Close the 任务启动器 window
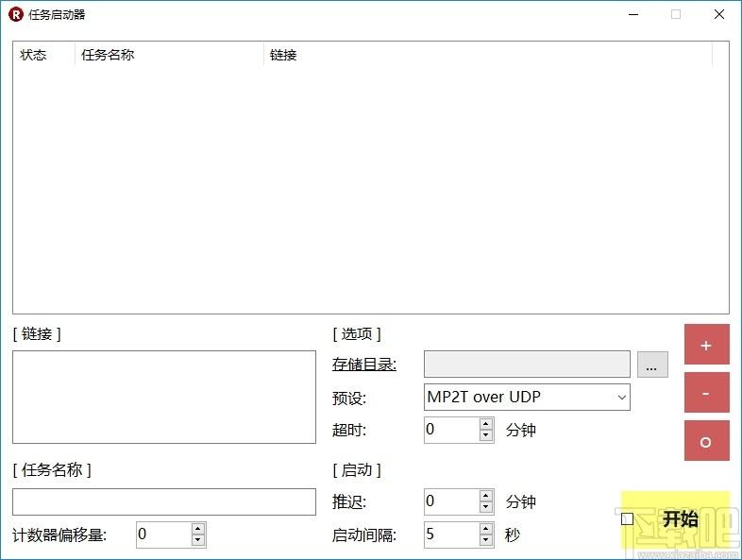Viewport: 742px width, 560px height. pos(719,15)
